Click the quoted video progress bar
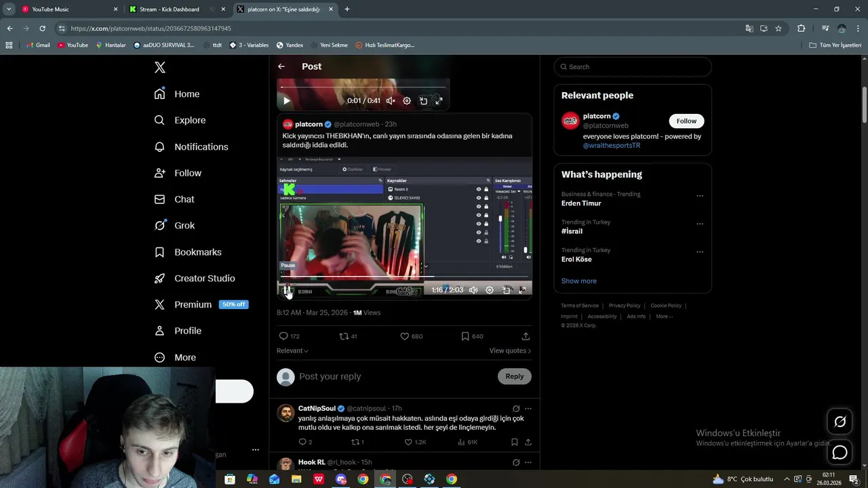 [404, 277]
